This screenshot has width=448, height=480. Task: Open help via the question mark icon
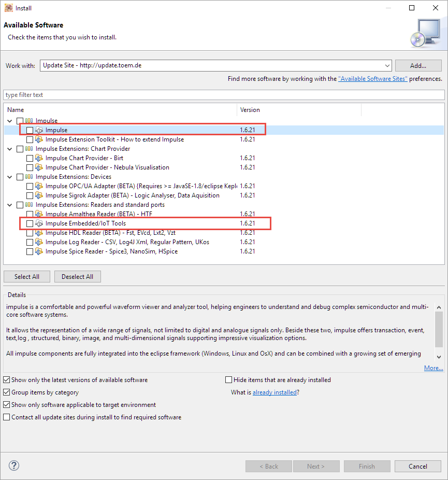tap(14, 465)
